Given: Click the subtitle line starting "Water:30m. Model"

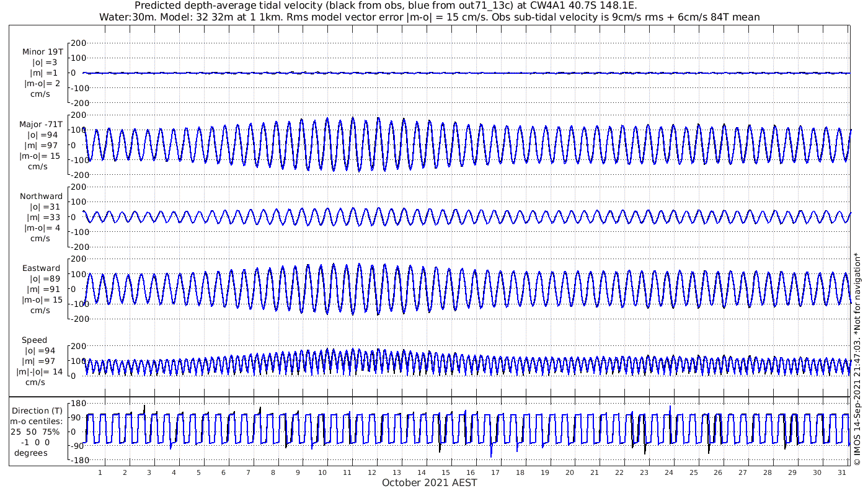Looking at the screenshot, I should pos(429,17).
